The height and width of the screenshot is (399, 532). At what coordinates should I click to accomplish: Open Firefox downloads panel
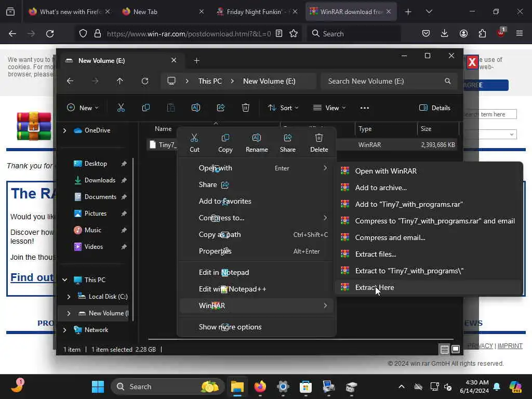445,33
